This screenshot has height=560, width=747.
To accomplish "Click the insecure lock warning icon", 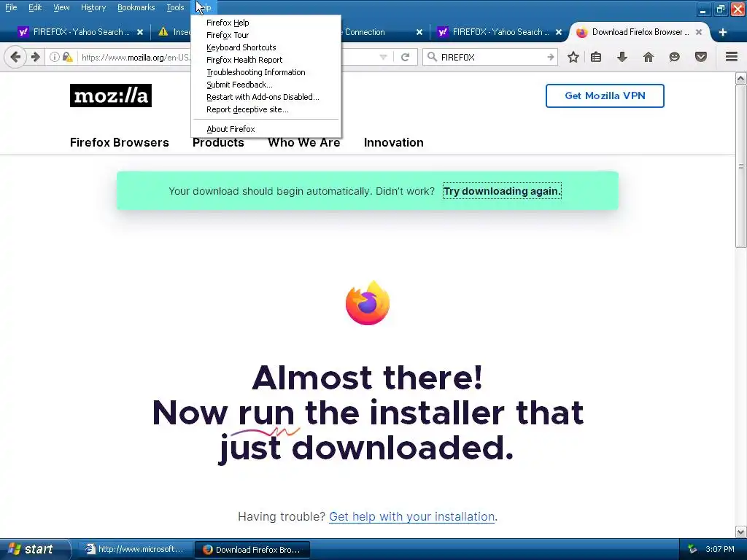I will [x=67, y=57].
